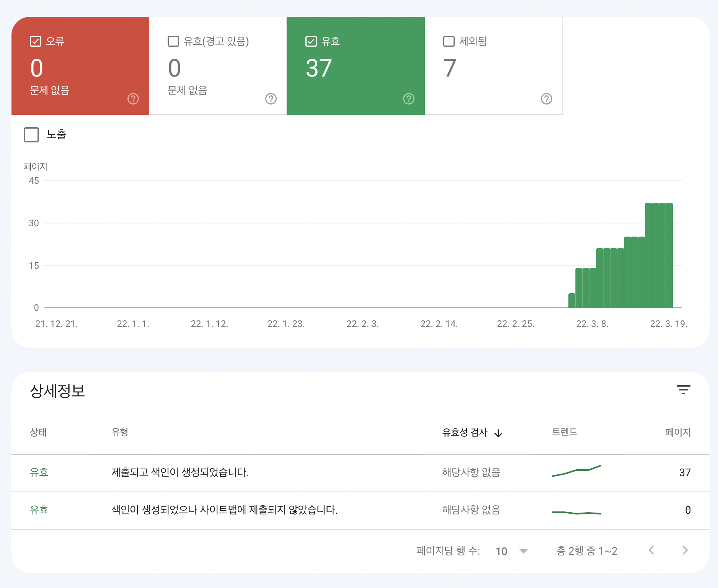
Task: Open the filter icon in 상세정보 panel
Action: click(684, 390)
